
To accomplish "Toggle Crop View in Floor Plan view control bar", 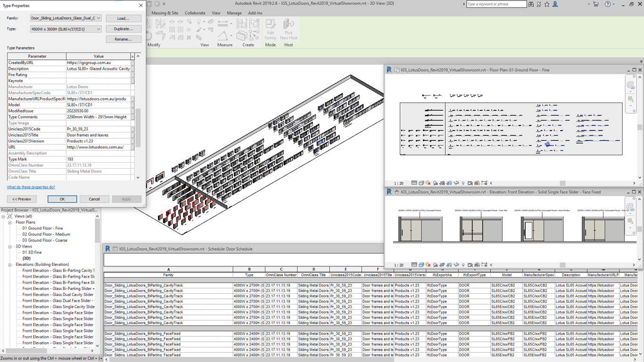I will click(442, 183).
